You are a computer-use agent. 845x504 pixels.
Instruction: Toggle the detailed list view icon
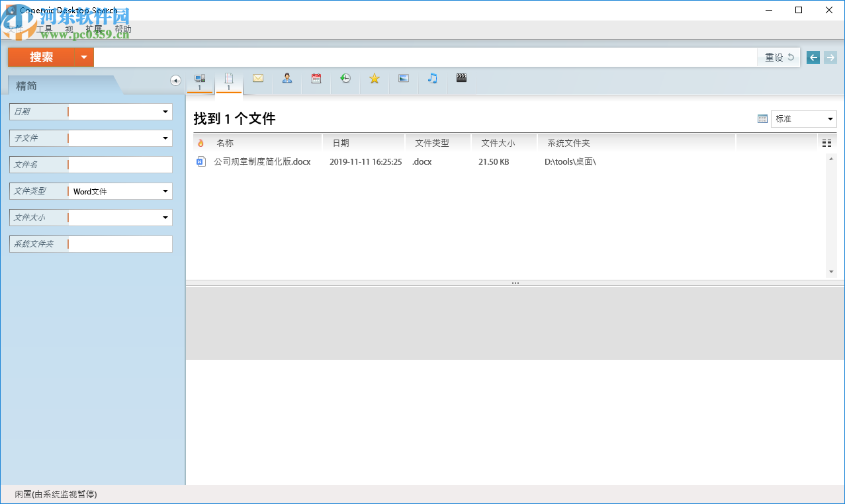826,142
